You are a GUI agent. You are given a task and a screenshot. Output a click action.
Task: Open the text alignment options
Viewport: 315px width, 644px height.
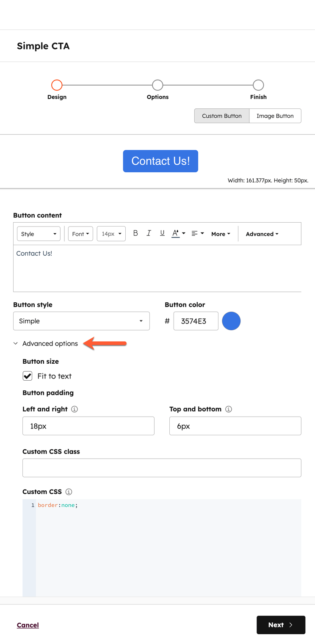pos(197,233)
